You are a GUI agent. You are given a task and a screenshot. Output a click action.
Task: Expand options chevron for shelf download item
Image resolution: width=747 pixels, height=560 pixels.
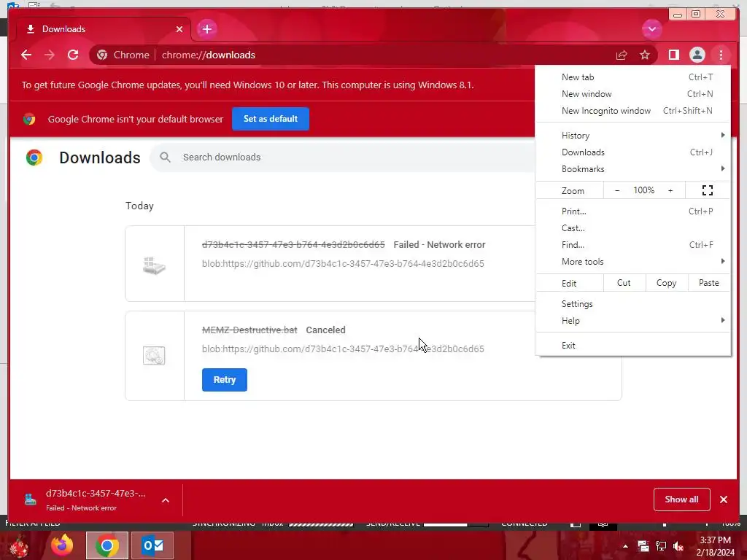(166, 500)
